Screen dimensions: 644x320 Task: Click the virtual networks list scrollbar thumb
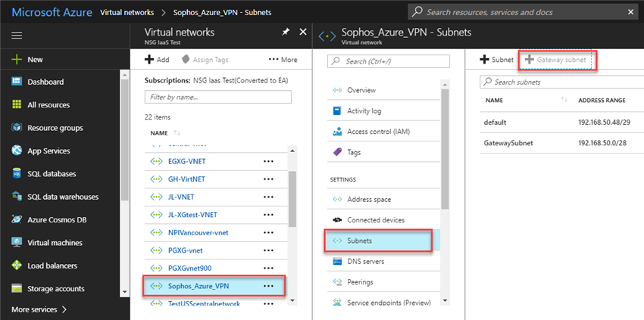click(x=292, y=199)
